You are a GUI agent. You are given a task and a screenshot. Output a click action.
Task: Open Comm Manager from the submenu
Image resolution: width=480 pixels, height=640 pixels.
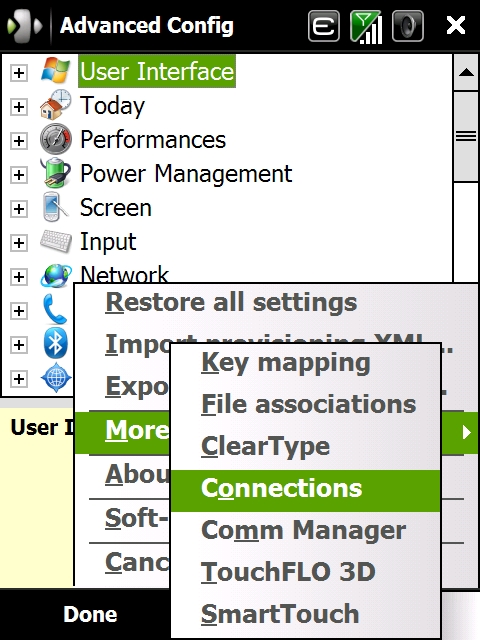305,531
